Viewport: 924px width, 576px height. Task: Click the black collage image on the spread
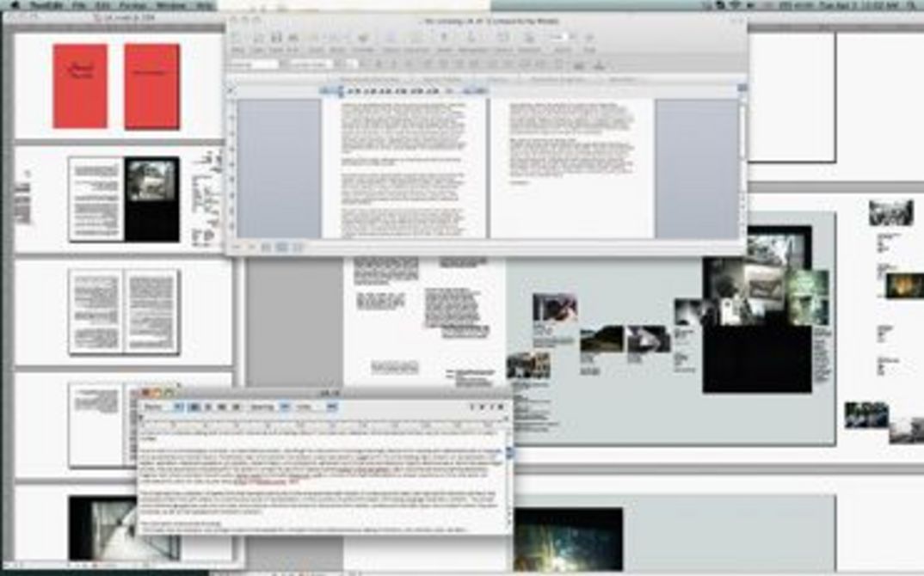click(757, 344)
